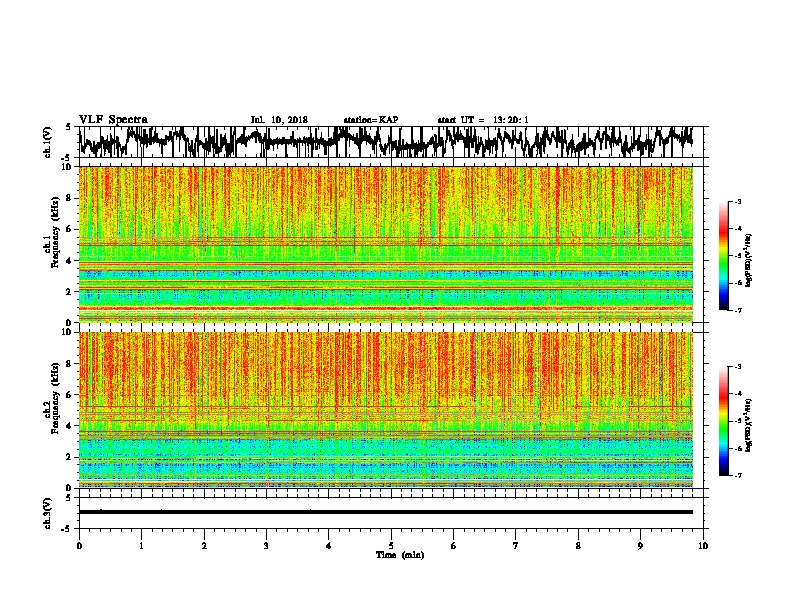
Task: Click the ch.1 color bar PSD unit label
Action: (x=748, y=261)
